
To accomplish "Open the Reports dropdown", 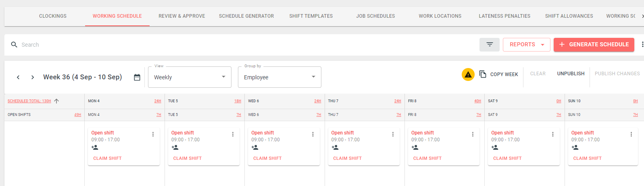I will coord(527,45).
